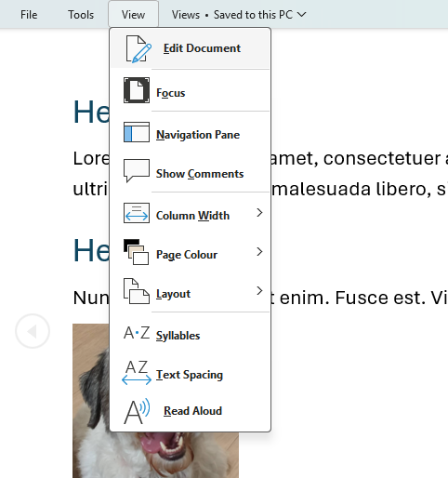Close the open View menu tab

pyautogui.click(x=133, y=14)
